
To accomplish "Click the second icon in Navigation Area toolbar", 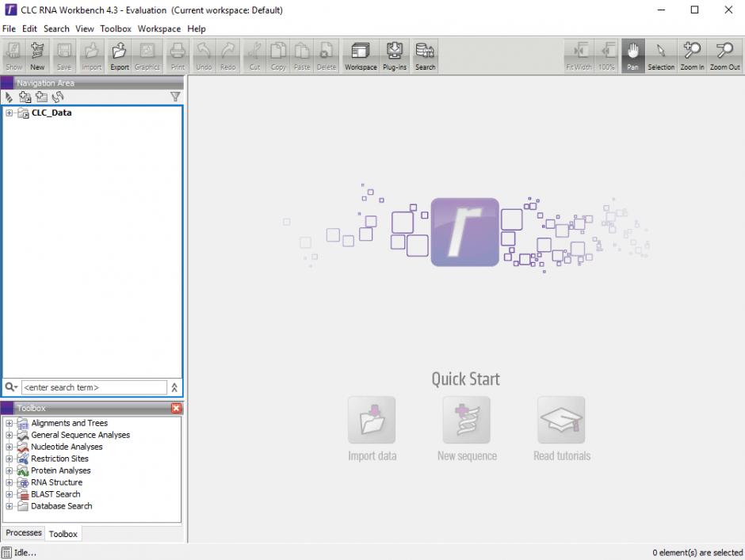I will (25, 97).
